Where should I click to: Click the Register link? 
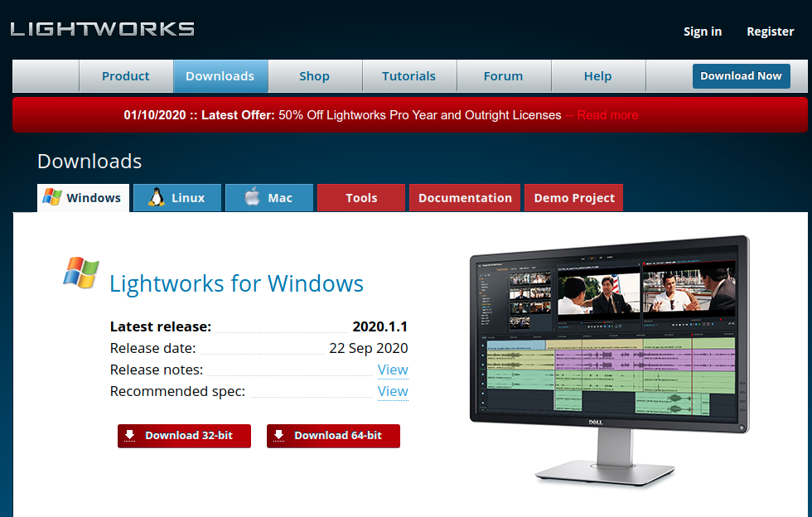770,31
